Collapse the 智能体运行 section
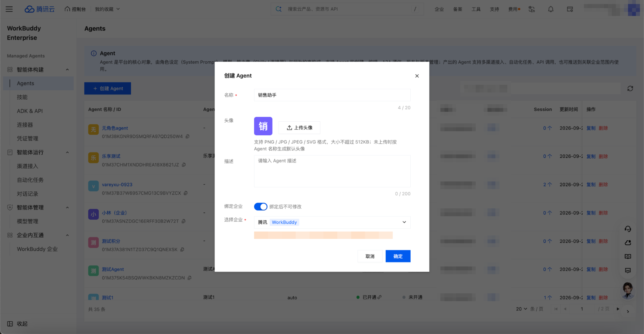This screenshot has width=644, height=334. tap(67, 152)
